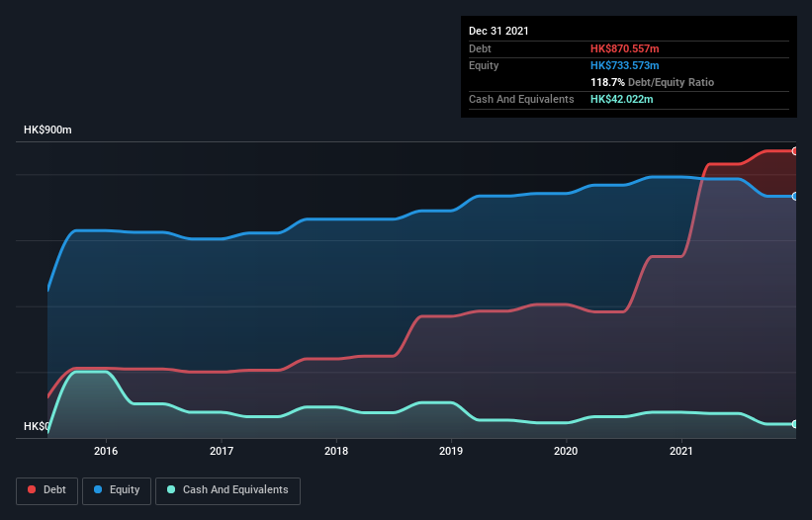Select the 2017 x-axis label
Screen dimensions: 812x520
[222, 451]
